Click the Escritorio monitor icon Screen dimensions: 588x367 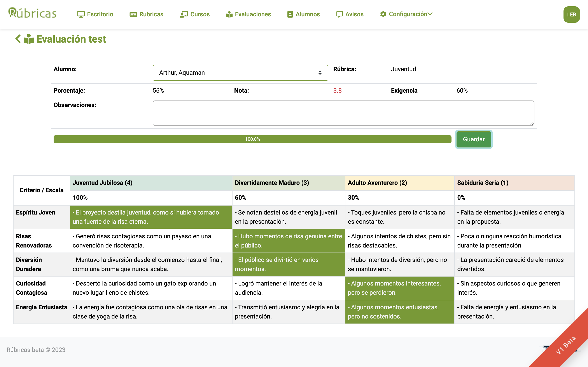81,14
